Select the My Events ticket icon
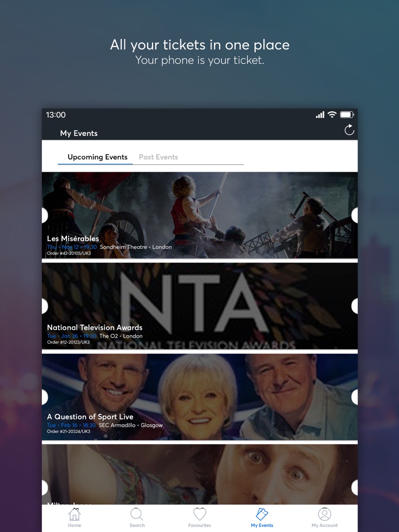 [x=262, y=514]
